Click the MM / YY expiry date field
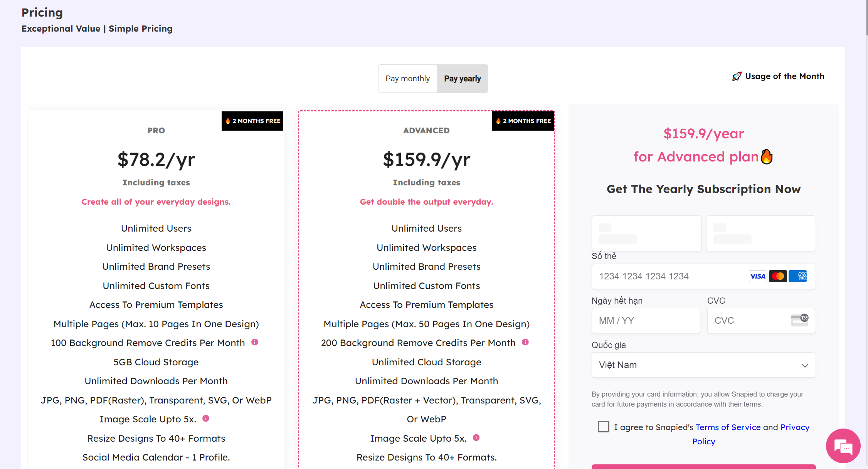This screenshot has width=868, height=469. coord(646,321)
